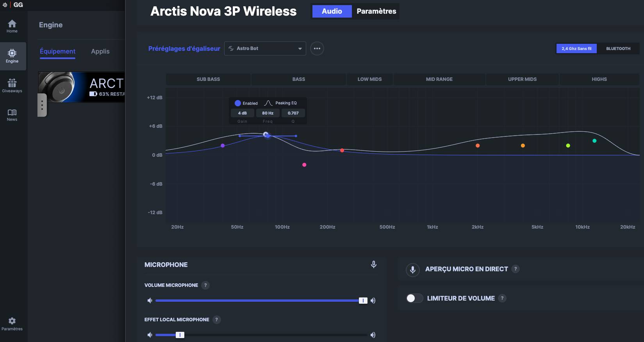This screenshot has height=342, width=644.
Task: Open help for Effet Local Microphone
Action: pyautogui.click(x=216, y=320)
